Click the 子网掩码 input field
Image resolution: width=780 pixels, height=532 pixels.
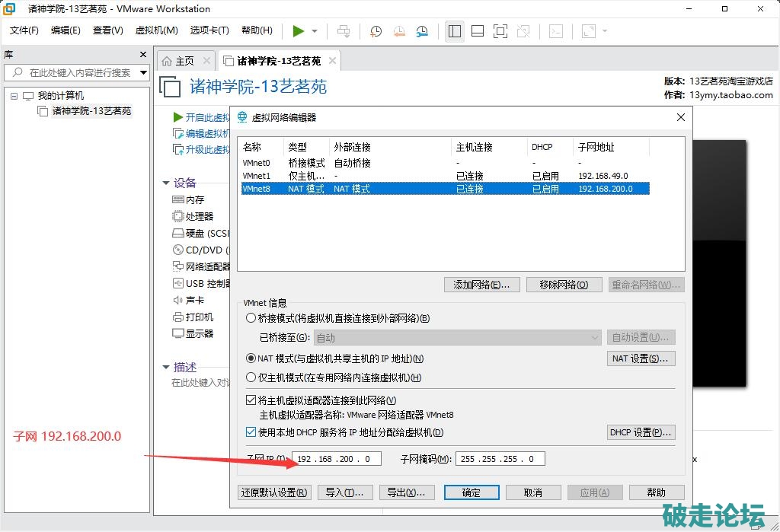click(x=500, y=459)
